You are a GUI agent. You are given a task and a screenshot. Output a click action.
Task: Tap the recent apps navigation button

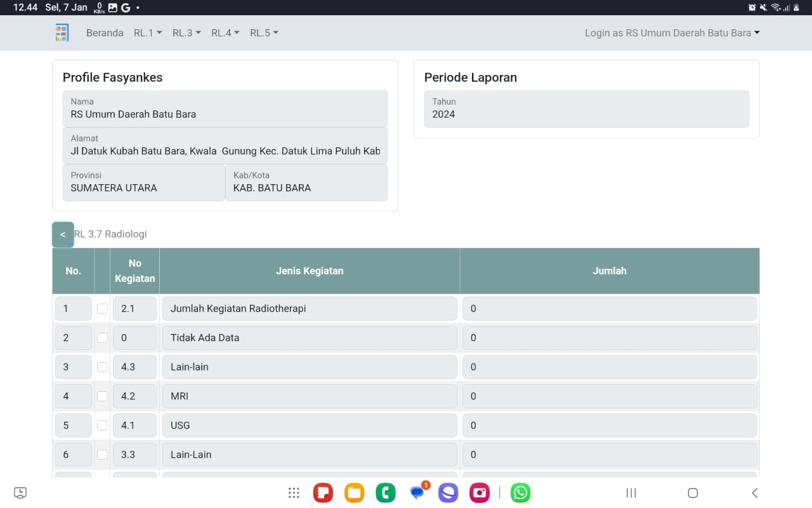(631, 493)
